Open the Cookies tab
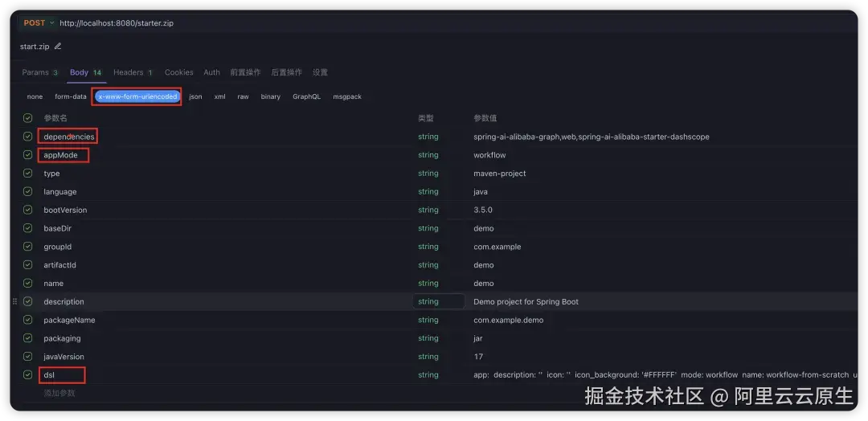 pyautogui.click(x=178, y=72)
